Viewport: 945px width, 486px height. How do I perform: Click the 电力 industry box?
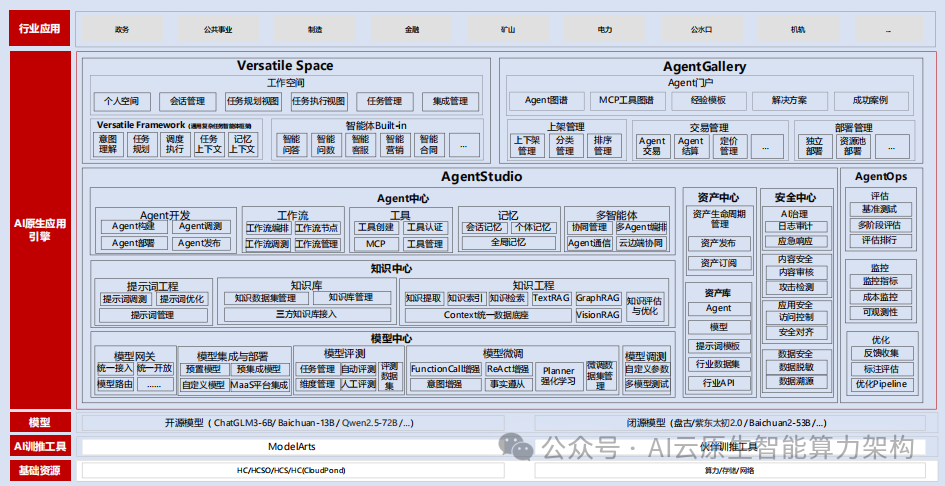coord(605,29)
